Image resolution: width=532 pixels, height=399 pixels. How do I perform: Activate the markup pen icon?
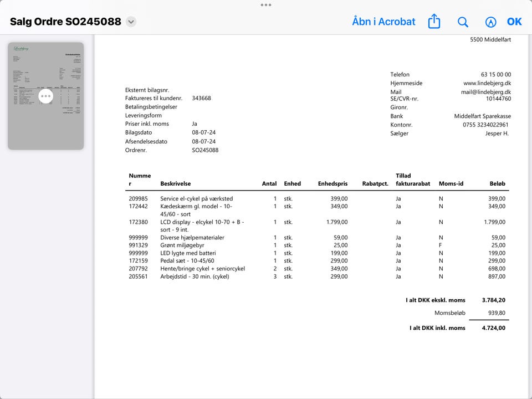click(x=490, y=22)
